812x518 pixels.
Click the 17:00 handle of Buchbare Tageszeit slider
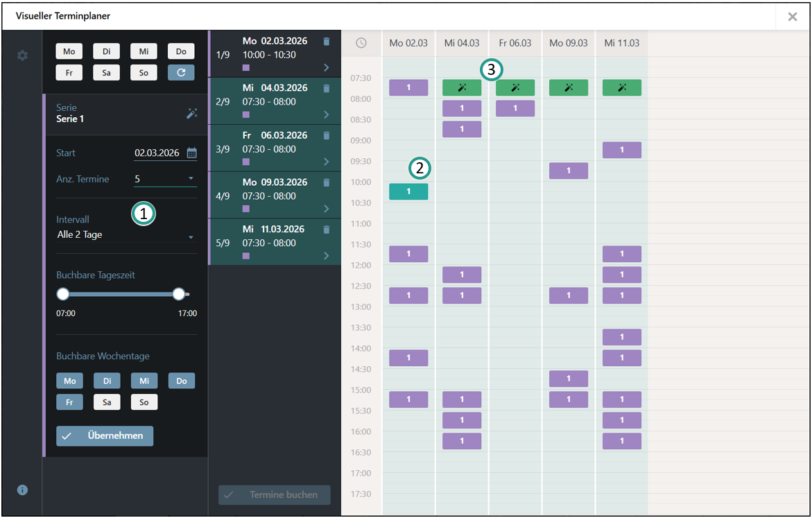click(179, 294)
